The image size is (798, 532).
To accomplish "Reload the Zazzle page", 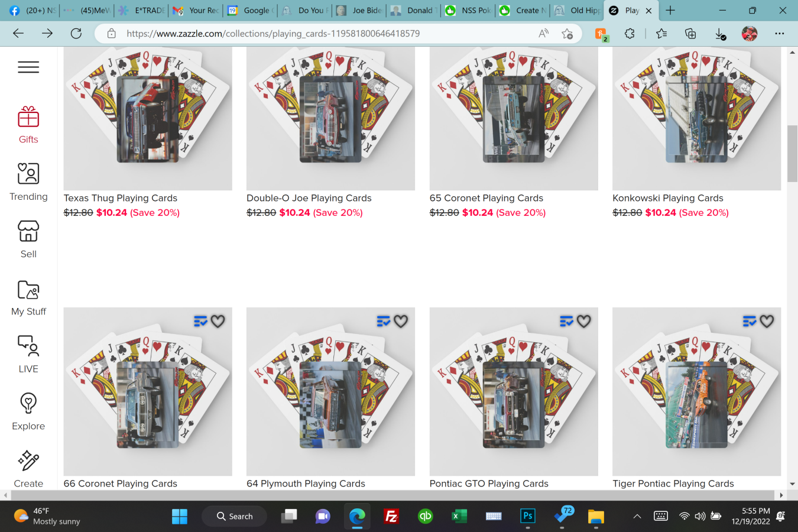I will pos(76,34).
